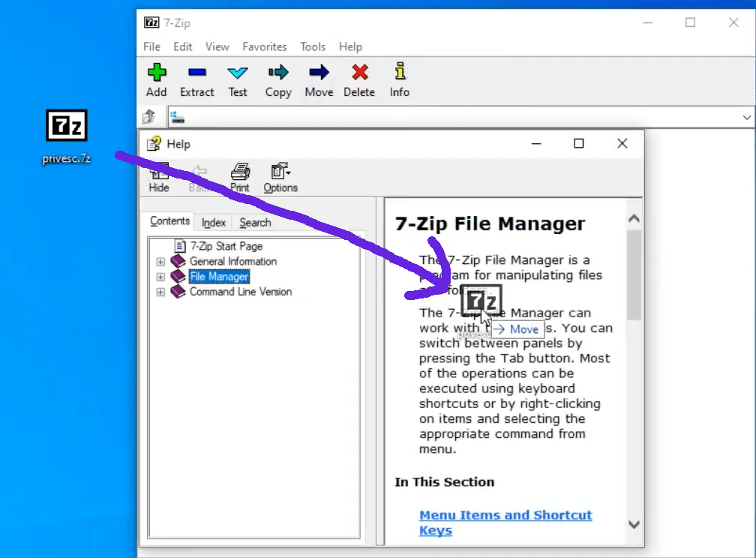This screenshot has height=558, width=756.
Task: Switch to the Contents tab
Action: pos(169,221)
